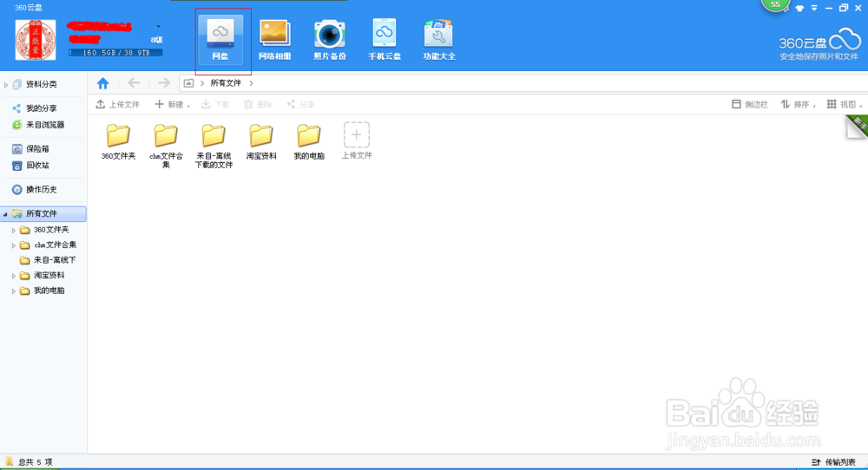Click the green 55 badge in title bar
The width and height of the screenshot is (868, 470).
point(775,5)
